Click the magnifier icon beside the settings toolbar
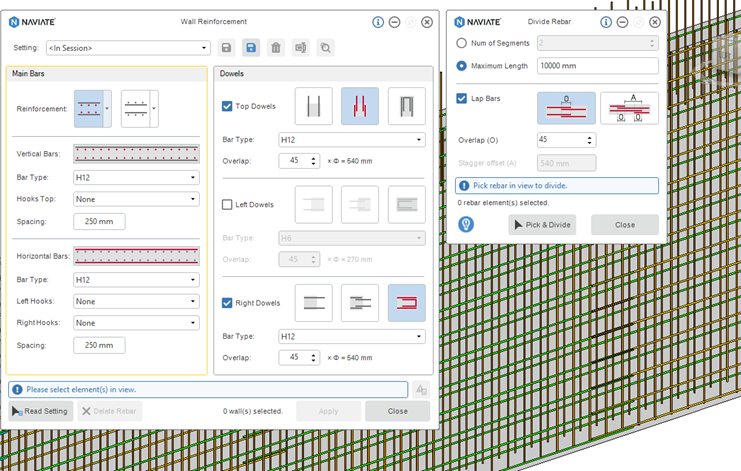741x471 pixels. (326, 47)
